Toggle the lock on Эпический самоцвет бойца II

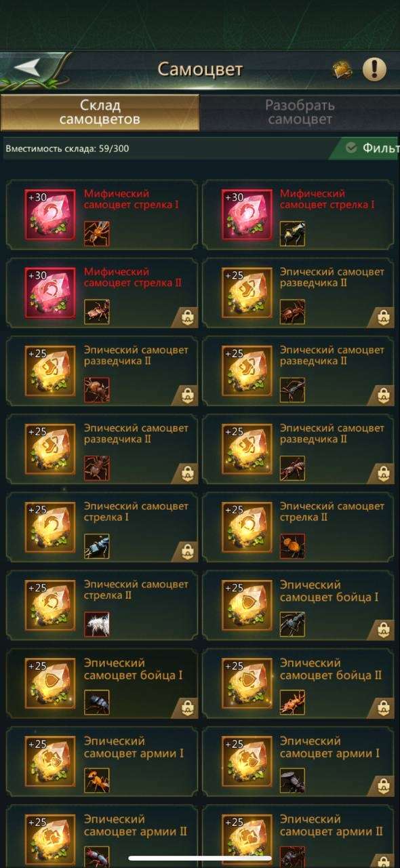coord(384,708)
